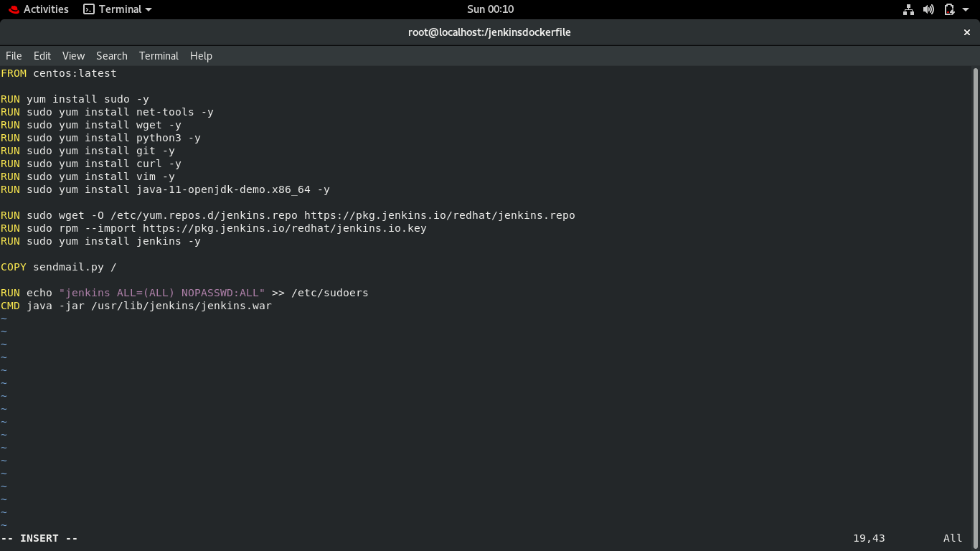This screenshot has width=980, height=551.
Task: Click the battery status icon
Action: click(949, 9)
